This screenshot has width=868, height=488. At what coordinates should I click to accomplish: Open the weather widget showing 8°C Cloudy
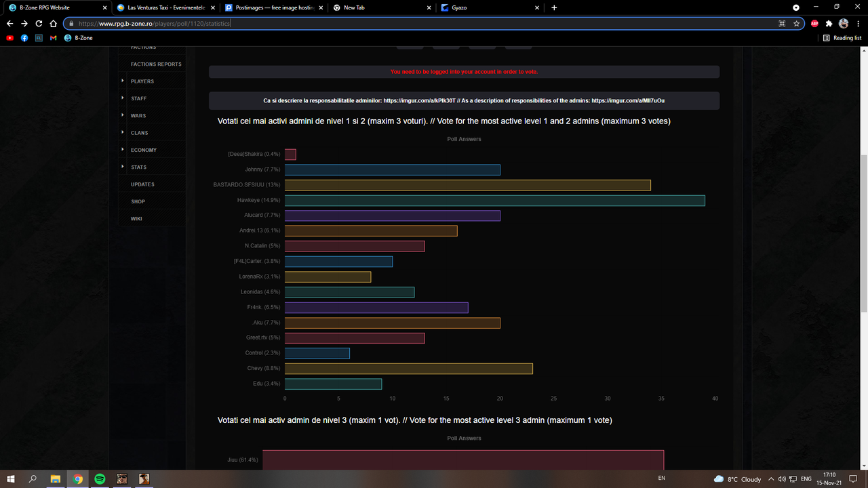coord(737,479)
